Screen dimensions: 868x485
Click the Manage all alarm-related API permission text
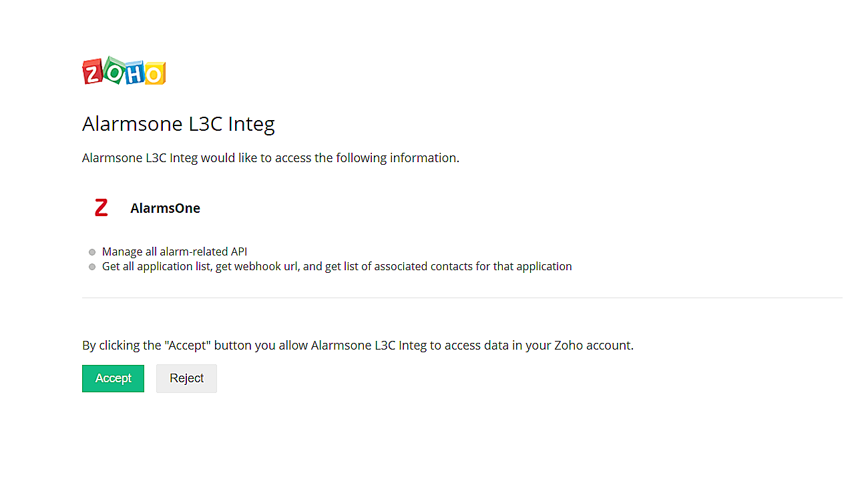tap(174, 252)
